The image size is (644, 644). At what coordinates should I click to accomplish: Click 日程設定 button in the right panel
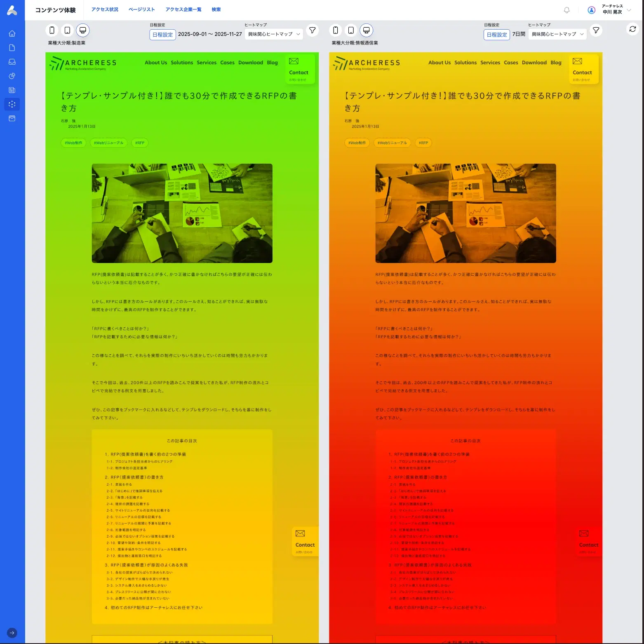[496, 35]
